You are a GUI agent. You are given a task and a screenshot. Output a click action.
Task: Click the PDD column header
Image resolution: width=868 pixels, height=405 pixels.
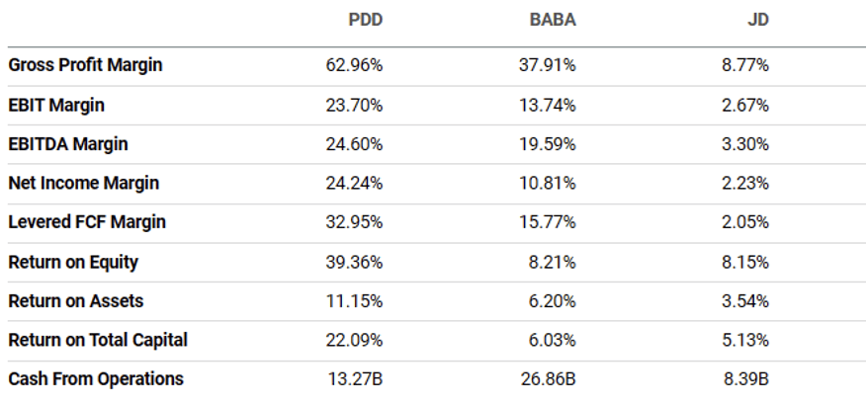coord(365,20)
